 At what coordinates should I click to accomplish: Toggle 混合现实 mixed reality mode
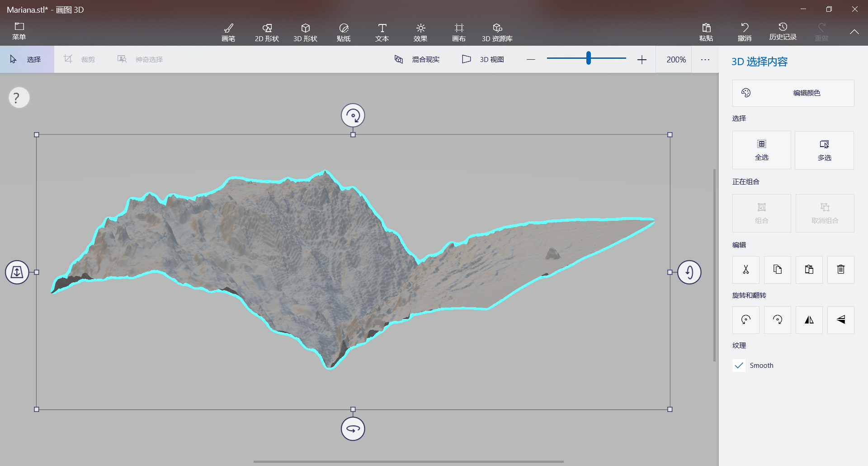click(x=417, y=59)
